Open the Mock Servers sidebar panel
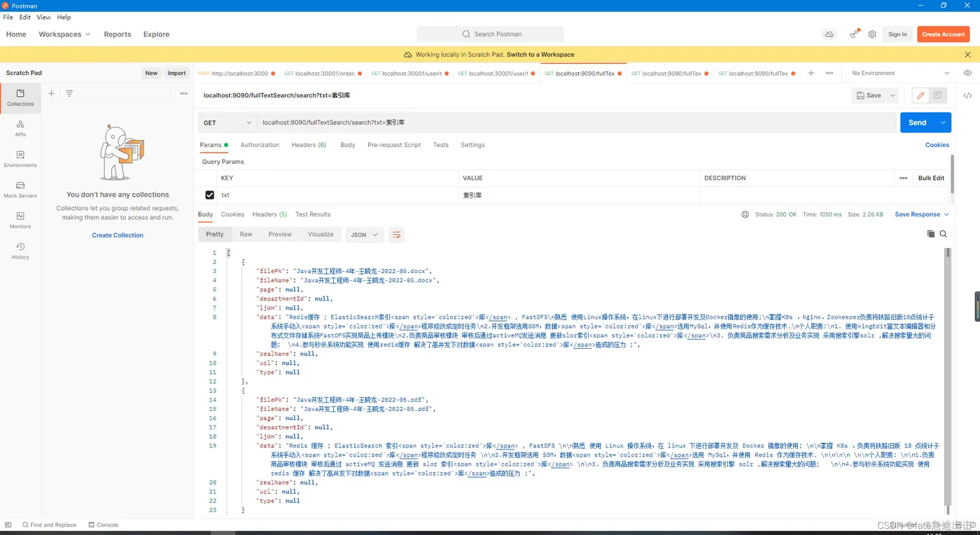980x535 pixels. 20,190
